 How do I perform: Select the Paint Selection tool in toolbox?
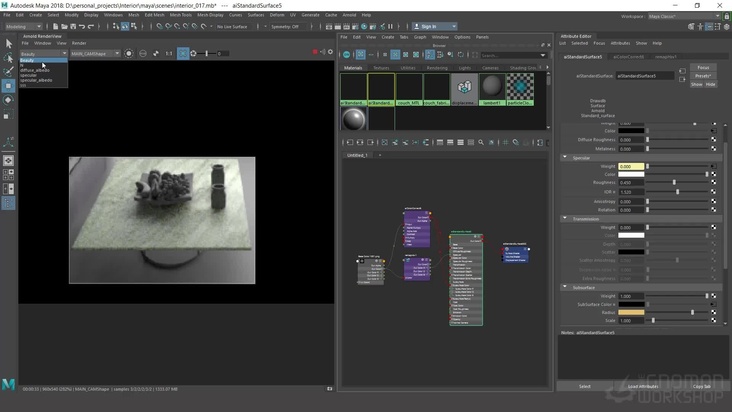coord(8,71)
